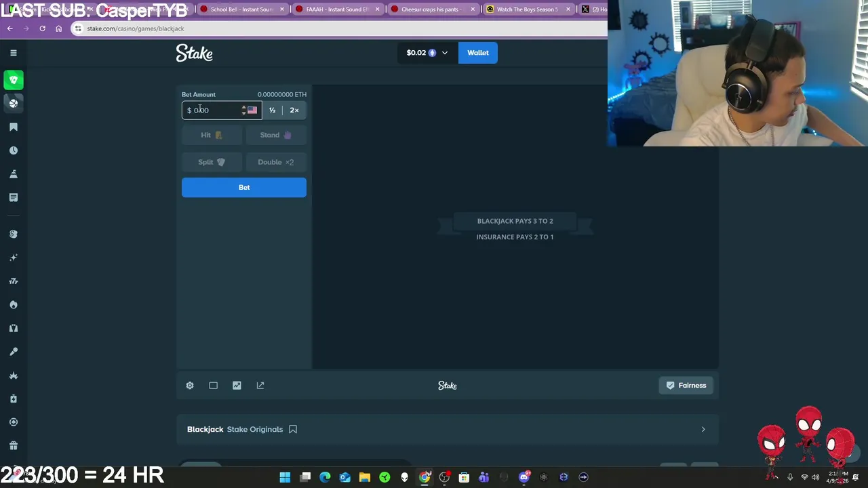Click the Split button

212,162
